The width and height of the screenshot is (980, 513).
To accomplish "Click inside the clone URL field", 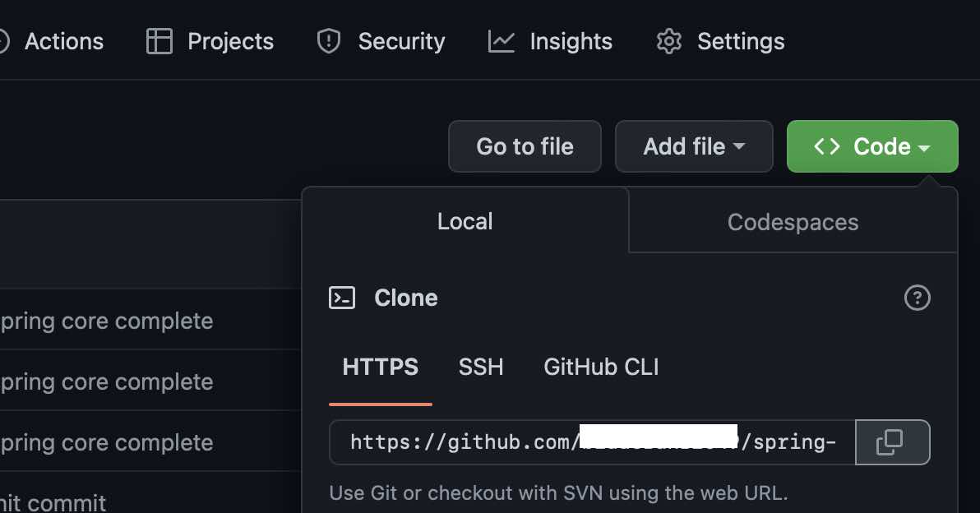I will pyautogui.click(x=576, y=442).
